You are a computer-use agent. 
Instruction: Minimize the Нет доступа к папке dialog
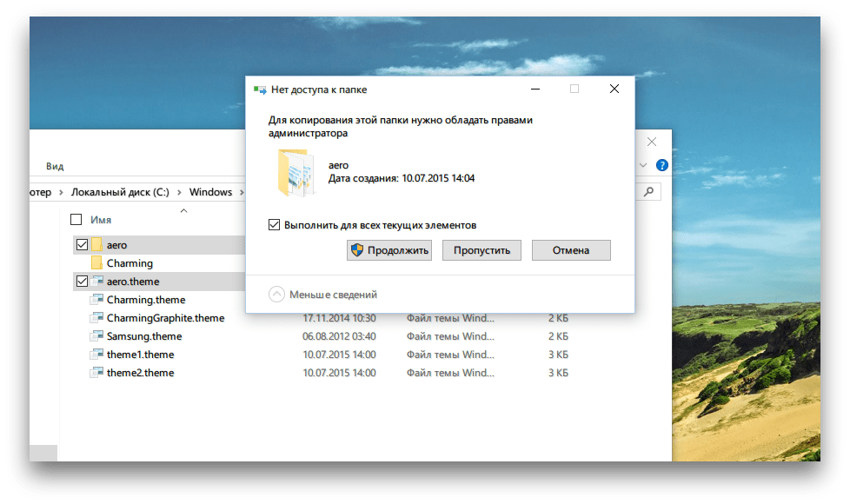pyautogui.click(x=535, y=89)
